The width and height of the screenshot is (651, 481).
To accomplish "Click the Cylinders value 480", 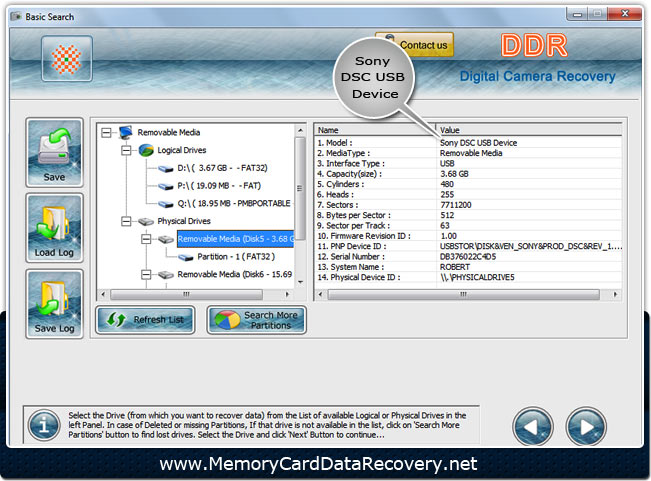I will 447,184.
